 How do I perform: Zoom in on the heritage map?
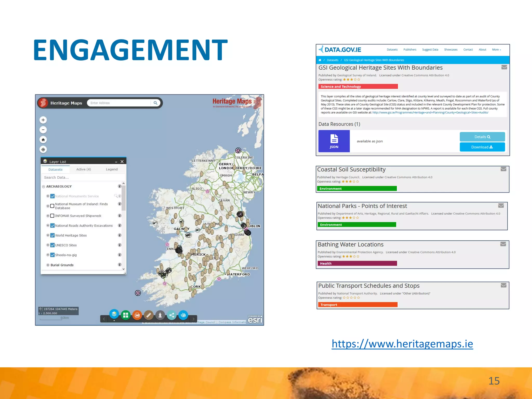pyautogui.click(x=43, y=120)
